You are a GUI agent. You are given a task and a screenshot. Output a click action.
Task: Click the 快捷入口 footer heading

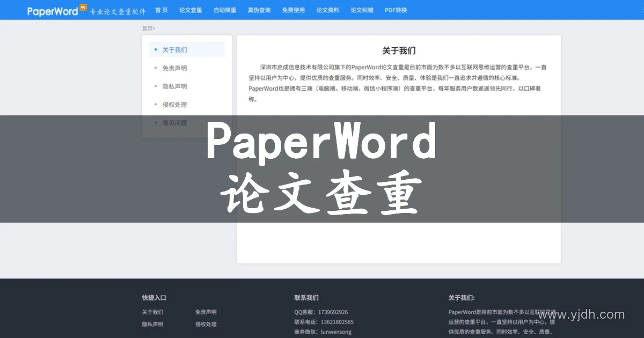pos(154,298)
